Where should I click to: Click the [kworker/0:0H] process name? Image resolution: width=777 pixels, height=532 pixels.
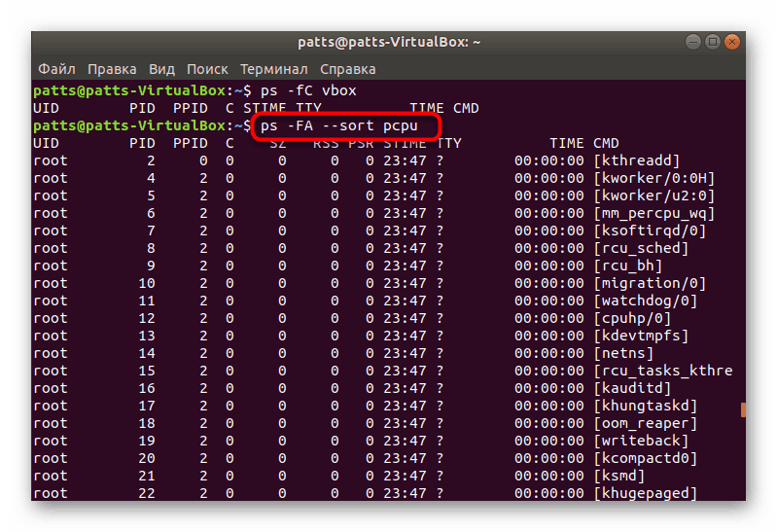654,178
